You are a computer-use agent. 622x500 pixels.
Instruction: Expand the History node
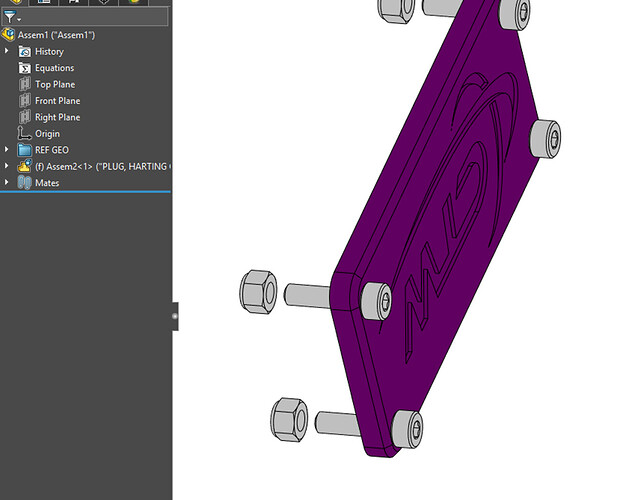(x=7, y=51)
